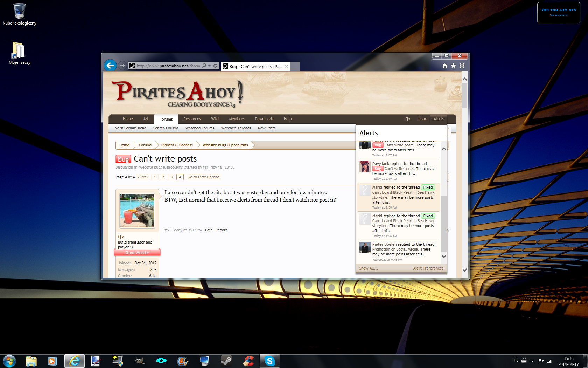Screen dimensions: 588x368
Task: Click Mark Forums Read link
Action: [131, 128]
